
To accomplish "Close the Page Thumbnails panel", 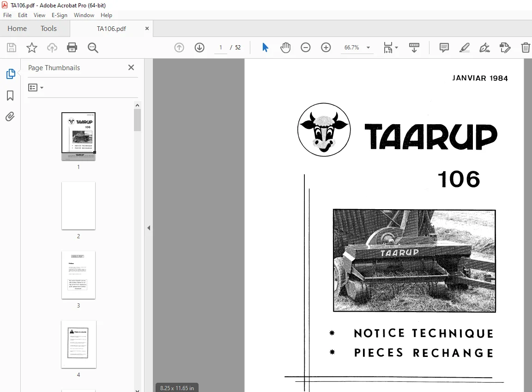I will click(x=131, y=67).
